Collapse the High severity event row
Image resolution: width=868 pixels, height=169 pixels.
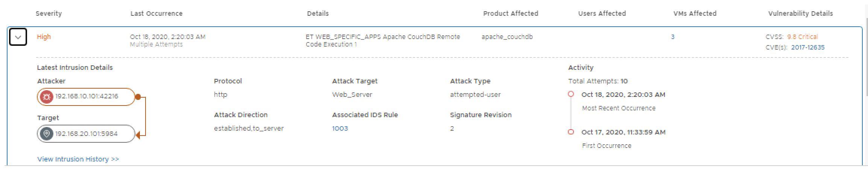click(18, 37)
